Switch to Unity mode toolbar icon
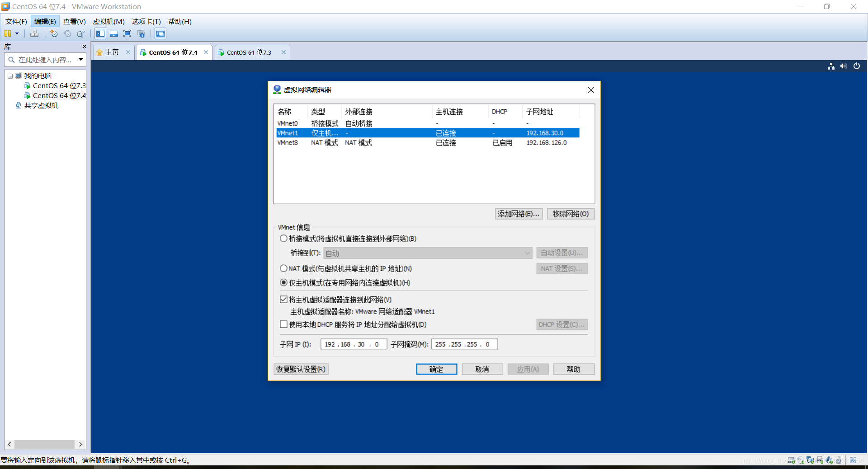Image resolution: width=868 pixels, height=469 pixels. coord(141,33)
